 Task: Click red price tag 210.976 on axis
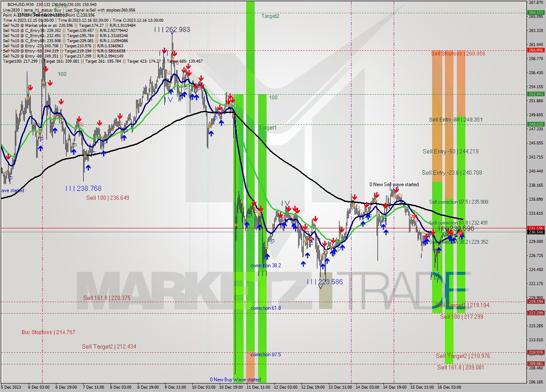point(536,352)
